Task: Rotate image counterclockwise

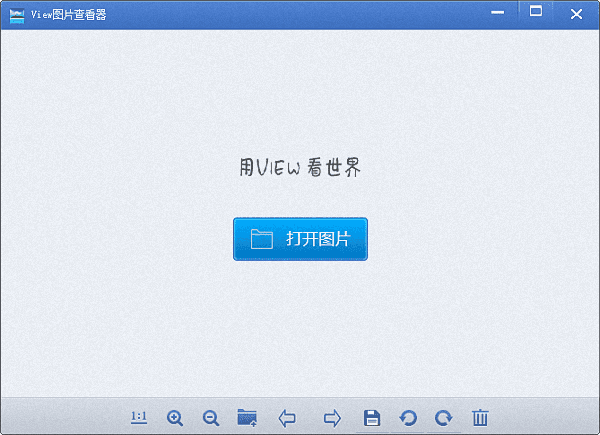Action: coord(408,418)
